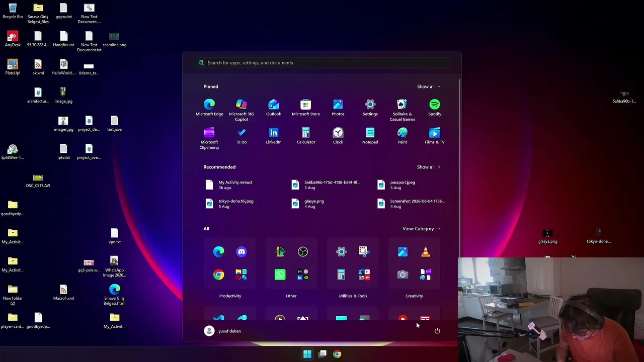The height and width of the screenshot is (362, 644).
Task: Select the PlateUp! desktop shortcut
Action: [13, 67]
